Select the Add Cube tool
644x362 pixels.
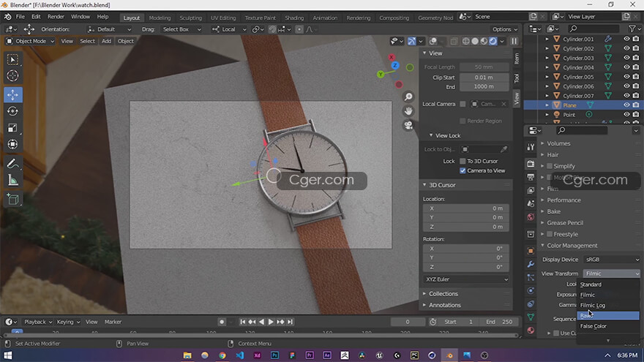12,200
